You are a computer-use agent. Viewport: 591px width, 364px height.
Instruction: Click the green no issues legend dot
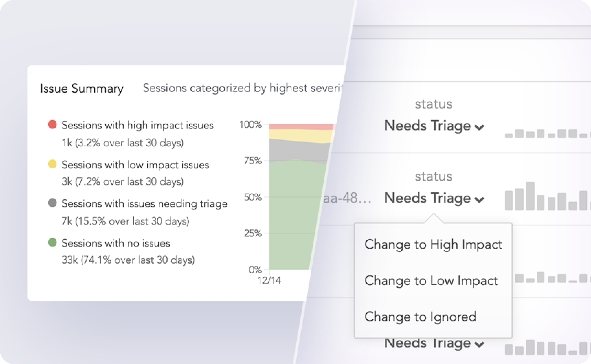(52, 243)
